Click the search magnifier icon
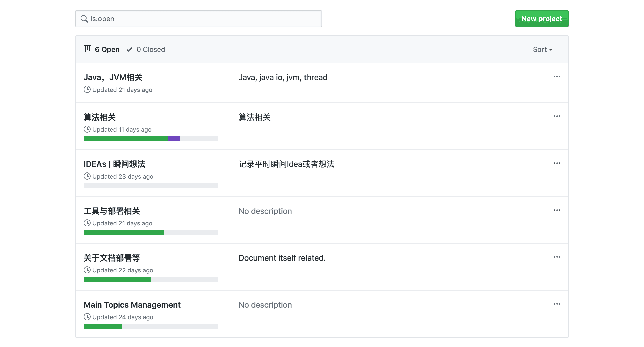Screen dimensions: 644x347 (x=84, y=19)
